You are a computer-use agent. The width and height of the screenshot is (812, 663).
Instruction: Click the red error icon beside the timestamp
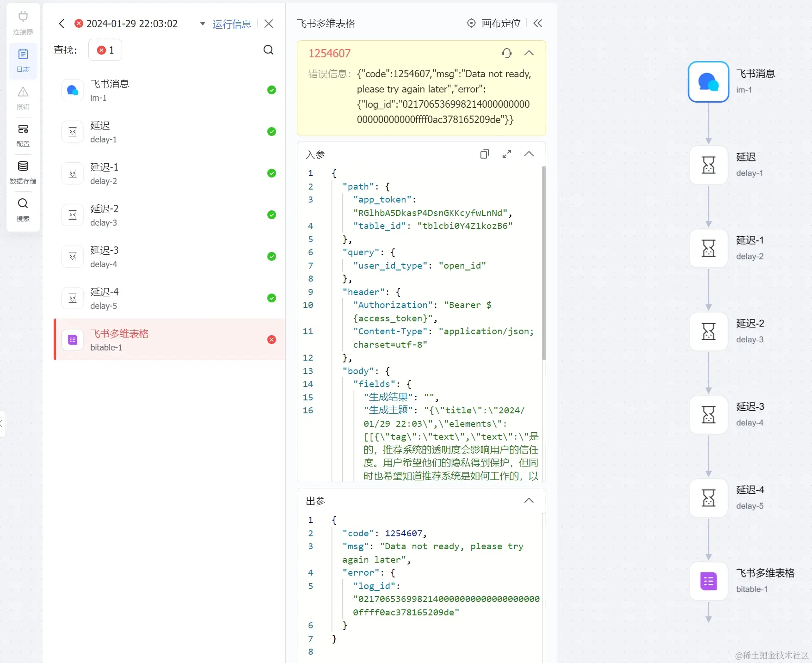pyautogui.click(x=79, y=23)
